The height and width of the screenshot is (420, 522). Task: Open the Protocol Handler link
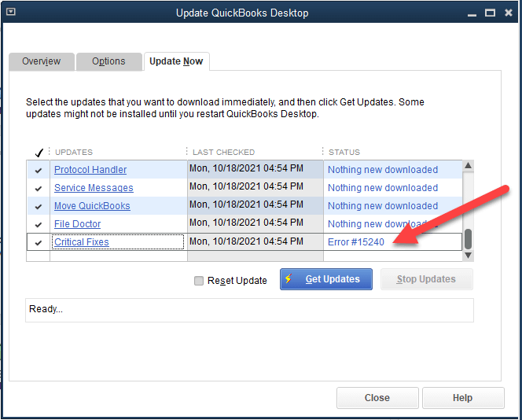[90, 170]
